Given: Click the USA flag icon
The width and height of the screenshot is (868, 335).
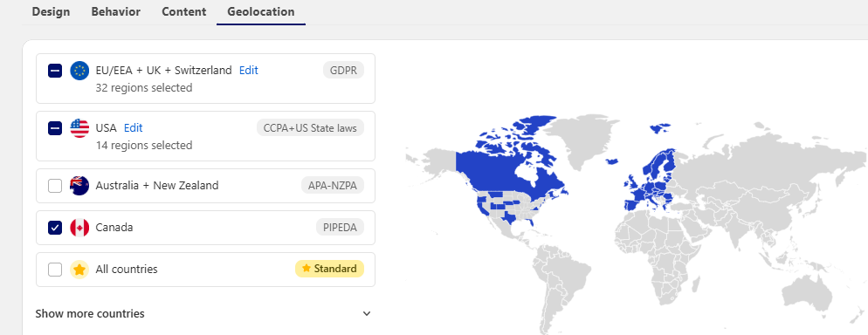Looking at the screenshot, I should pyautogui.click(x=79, y=128).
